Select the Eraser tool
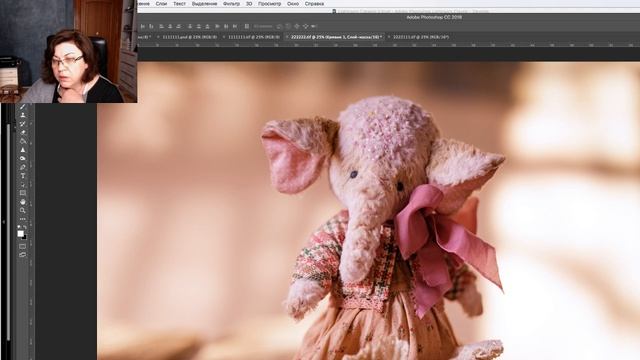 pos(23,132)
